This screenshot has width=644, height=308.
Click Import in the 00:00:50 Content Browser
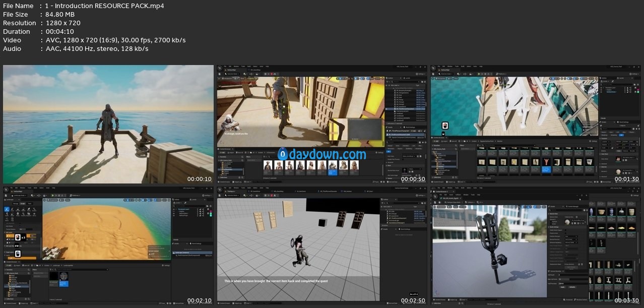click(x=231, y=152)
